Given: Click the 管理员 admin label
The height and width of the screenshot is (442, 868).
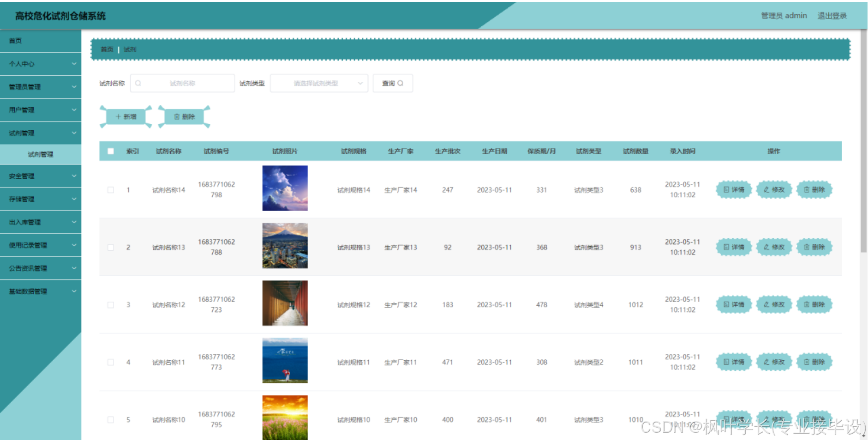Looking at the screenshot, I should coord(784,16).
